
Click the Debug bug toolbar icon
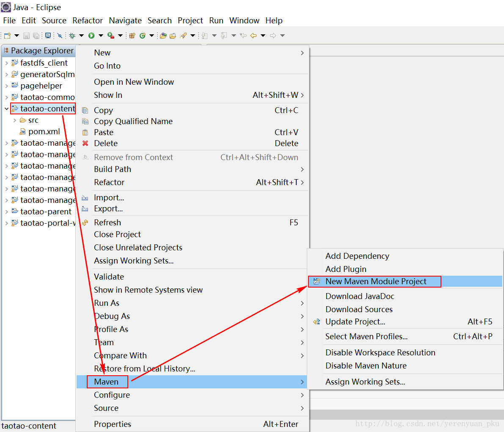(x=72, y=36)
